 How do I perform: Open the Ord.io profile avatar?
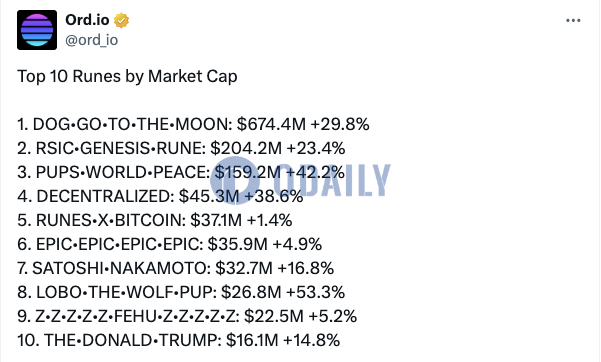pyautogui.click(x=37, y=30)
